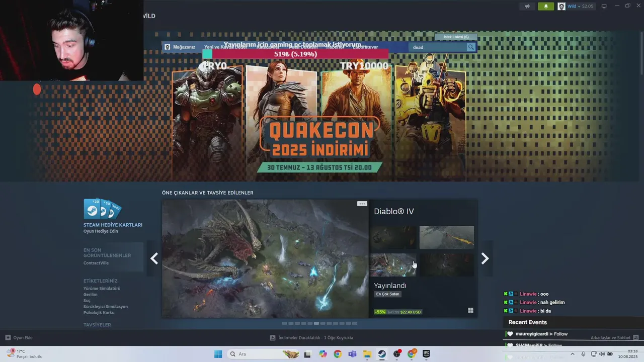Viewport: 644px width, 362px height.
Task: Open the Steam Hediye Kartları link
Action: point(113,225)
